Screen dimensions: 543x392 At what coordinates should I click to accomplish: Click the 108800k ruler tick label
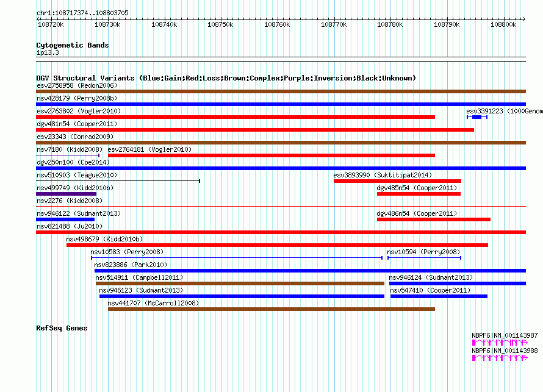(x=503, y=24)
